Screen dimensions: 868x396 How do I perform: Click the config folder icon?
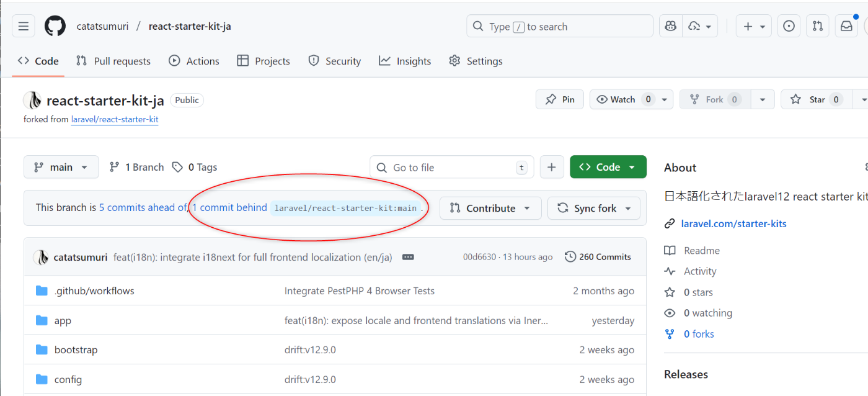click(x=42, y=379)
